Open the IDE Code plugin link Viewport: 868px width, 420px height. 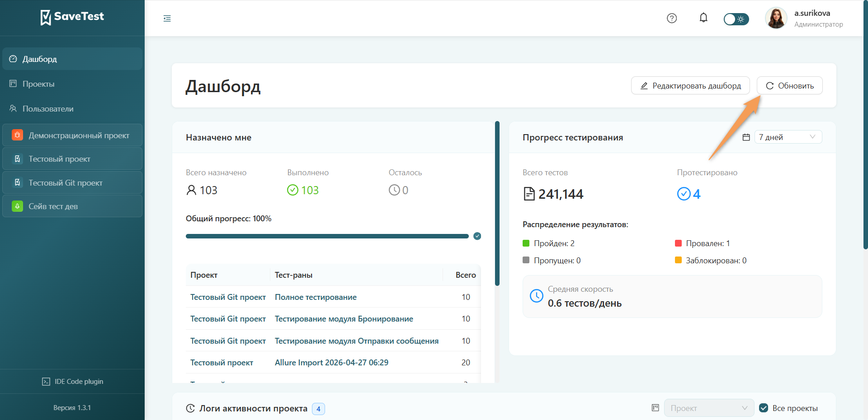[72, 382]
